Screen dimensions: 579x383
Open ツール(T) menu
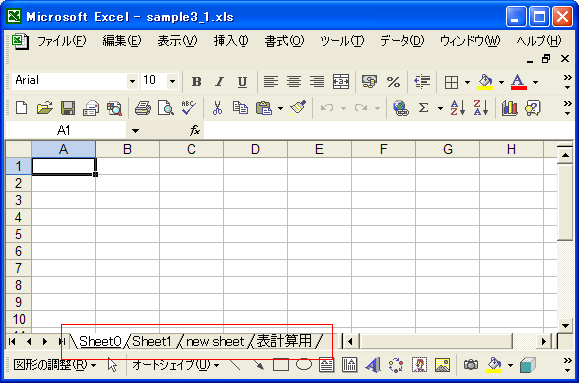(x=342, y=41)
